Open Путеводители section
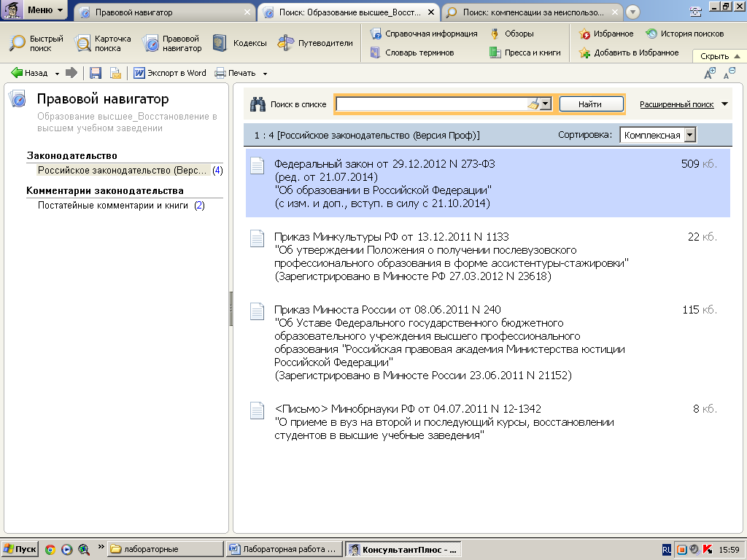747x560 pixels. [315, 43]
